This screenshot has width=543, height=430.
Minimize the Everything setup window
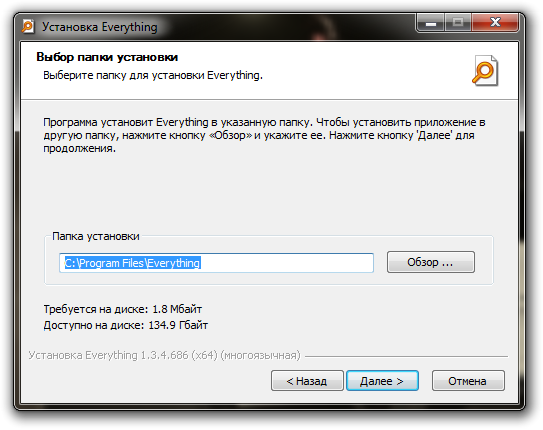[431, 23]
